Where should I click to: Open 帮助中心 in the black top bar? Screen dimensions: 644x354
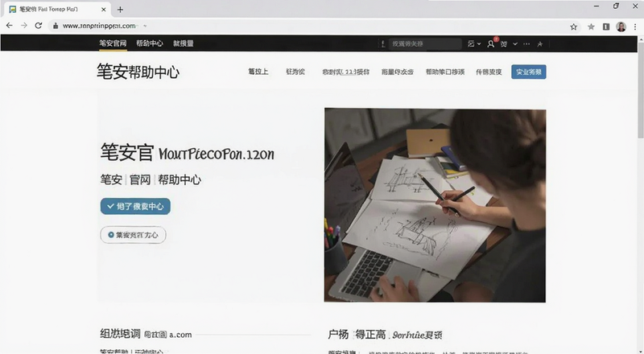[x=150, y=43]
